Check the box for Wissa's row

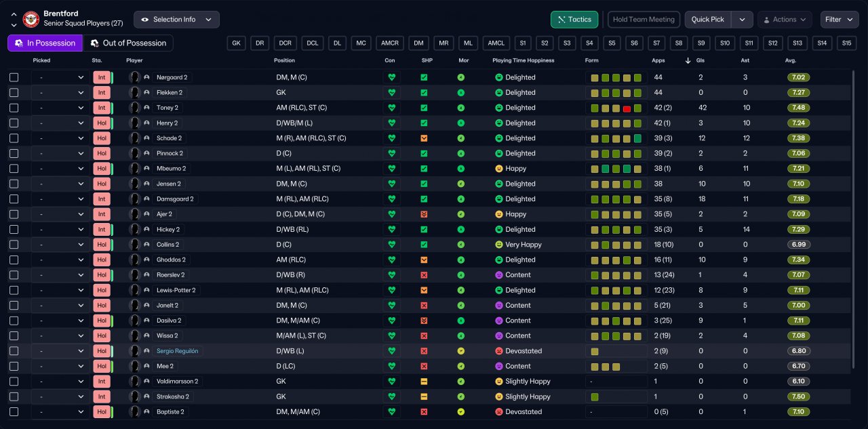coord(14,335)
